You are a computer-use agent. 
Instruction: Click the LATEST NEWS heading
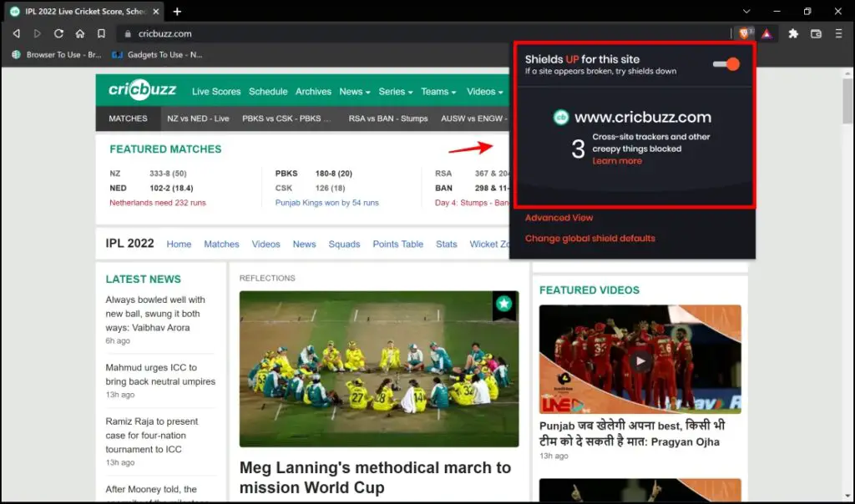(x=144, y=279)
